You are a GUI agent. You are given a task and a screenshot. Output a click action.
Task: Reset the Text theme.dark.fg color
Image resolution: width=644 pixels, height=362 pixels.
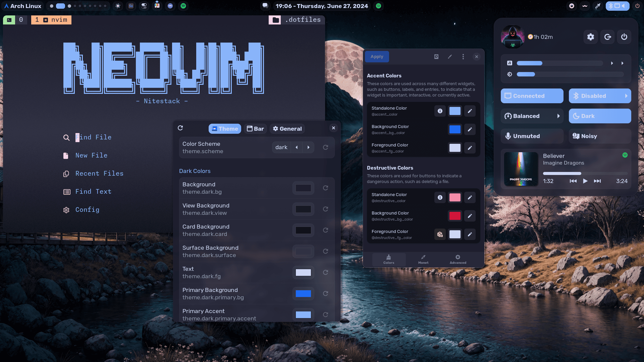[325, 273]
